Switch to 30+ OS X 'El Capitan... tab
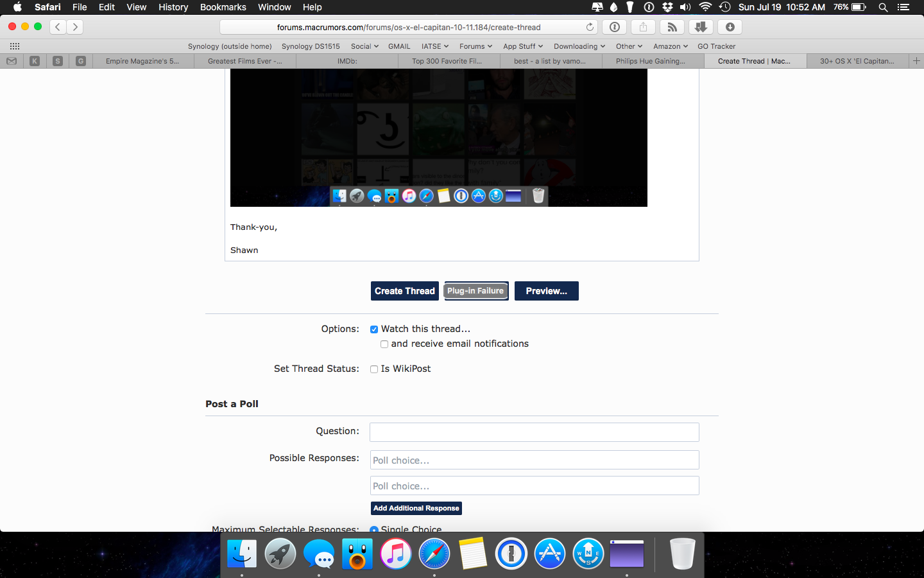The image size is (924, 578). point(857,61)
